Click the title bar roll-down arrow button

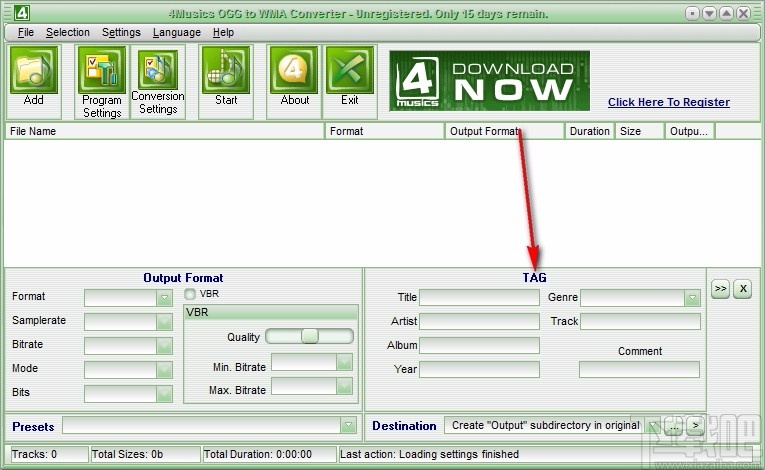tap(709, 13)
